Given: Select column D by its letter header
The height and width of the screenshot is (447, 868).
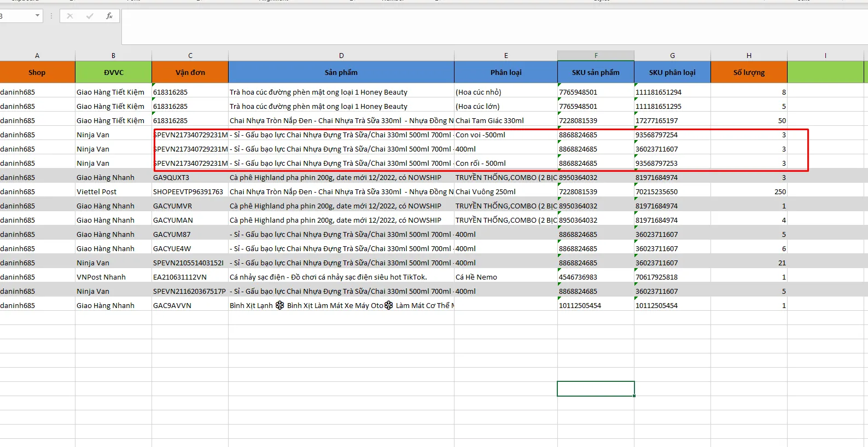Looking at the screenshot, I should [341, 55].
